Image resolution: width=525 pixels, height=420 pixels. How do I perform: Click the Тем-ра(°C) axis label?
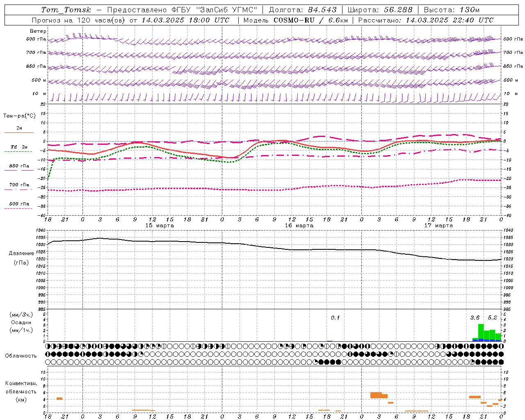19,116
